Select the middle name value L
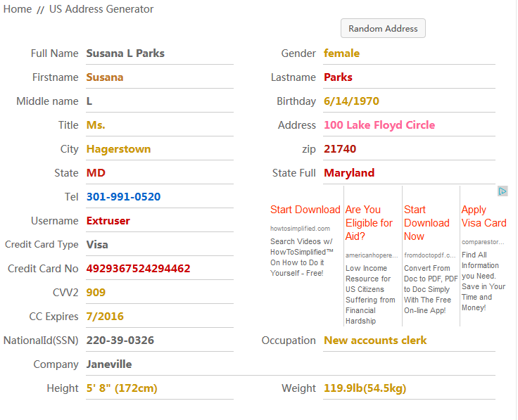Screen dimensions: 518x420 89,101
